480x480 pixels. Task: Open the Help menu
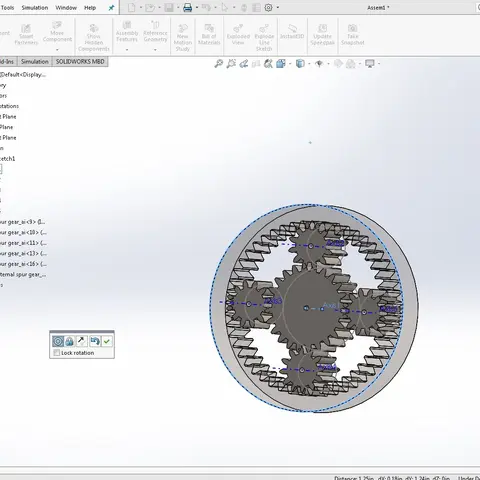tap(90, 8)
